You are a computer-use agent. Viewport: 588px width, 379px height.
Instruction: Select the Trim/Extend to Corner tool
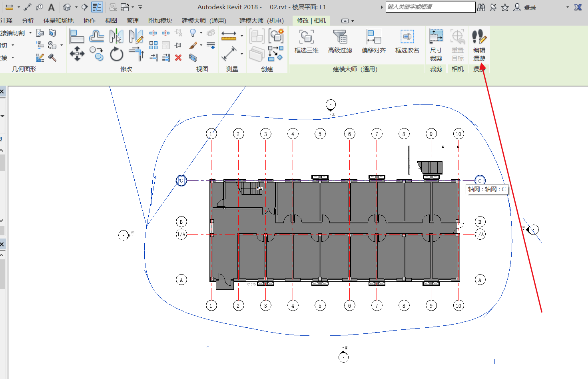tap(136, 54)
